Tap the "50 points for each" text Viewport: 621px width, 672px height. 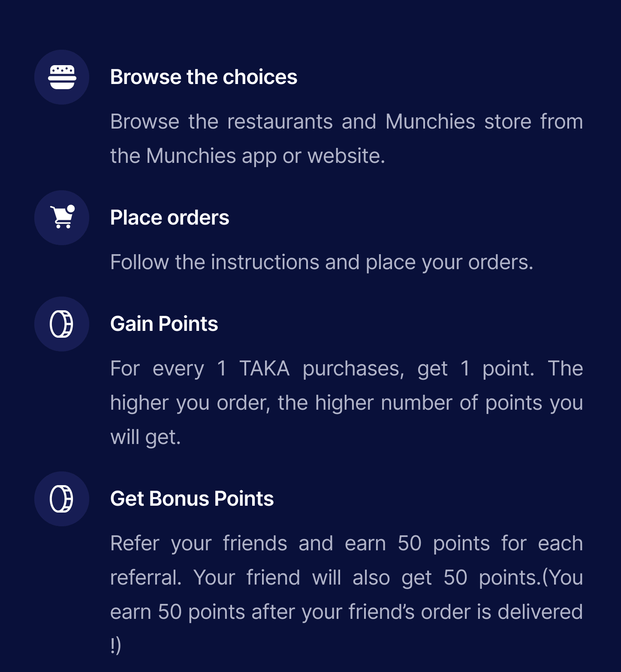tap(490, 543)
